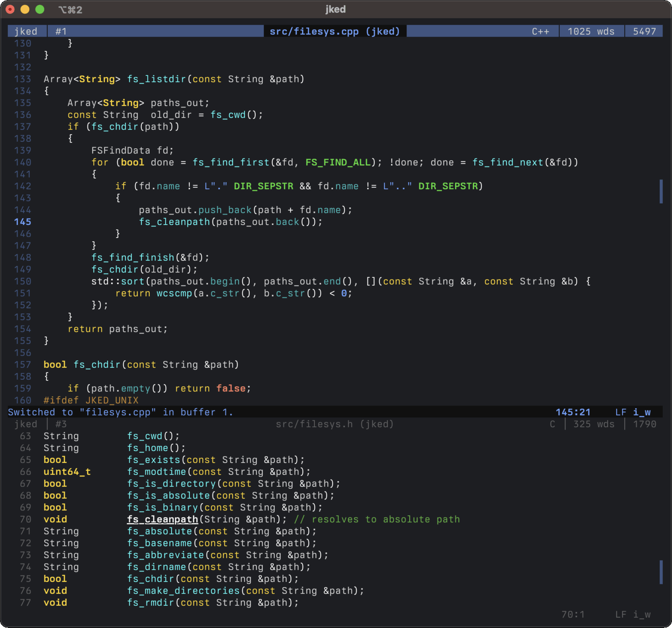Click 'wcscmp' on line 151
The image size is (672, 628).
174,293
